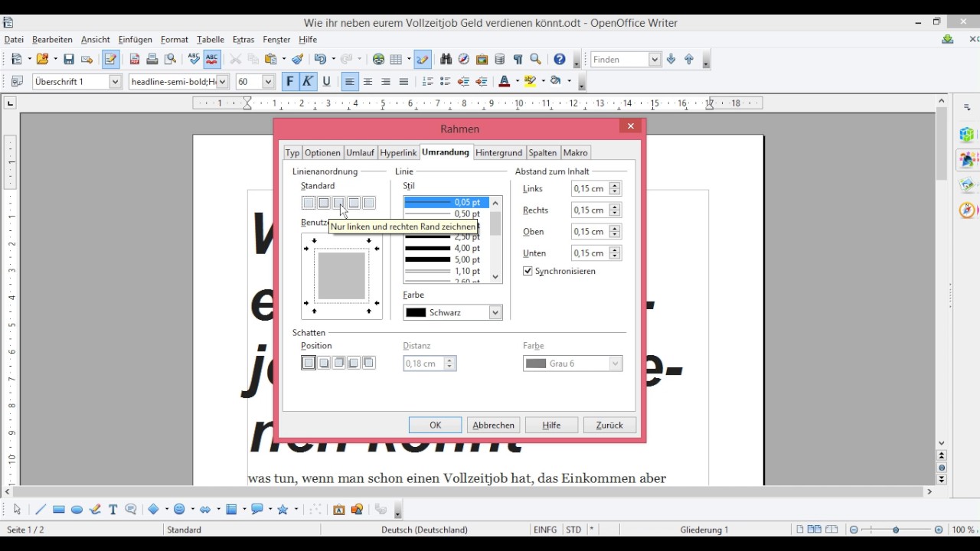The image size is (980, 551).
Task: Open the line color Schwarz dropdown
Action: pos(495,312)
